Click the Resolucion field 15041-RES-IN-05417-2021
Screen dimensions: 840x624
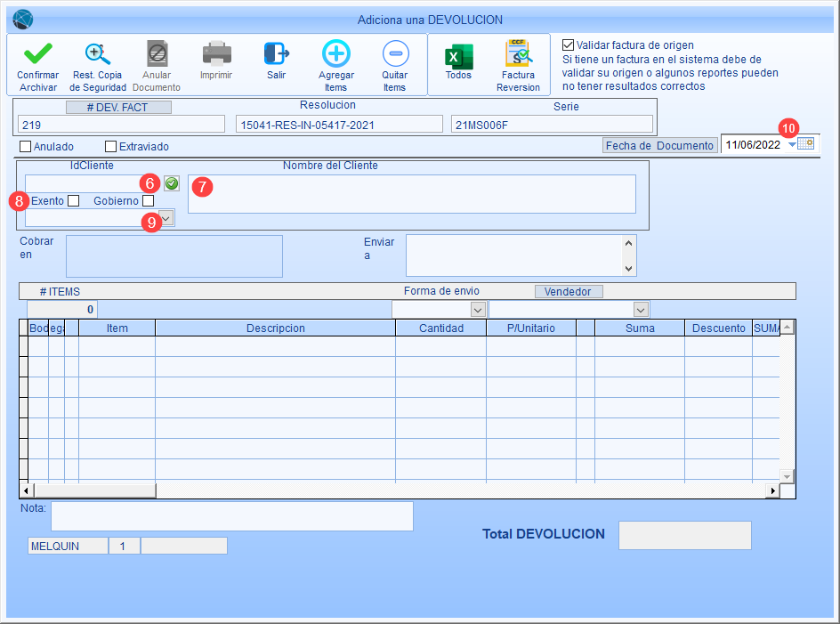pyautogui.click(x=339, y=125)
